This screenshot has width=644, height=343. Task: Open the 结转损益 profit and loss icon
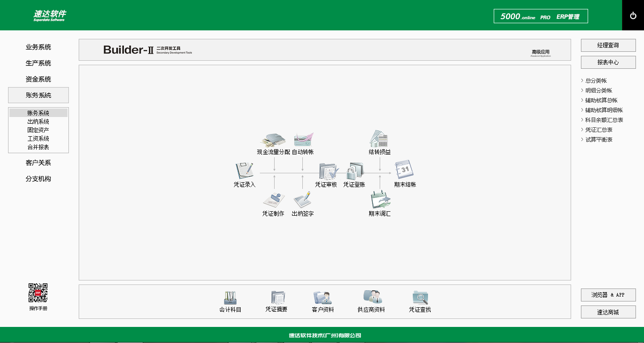(x=379, y=139)
